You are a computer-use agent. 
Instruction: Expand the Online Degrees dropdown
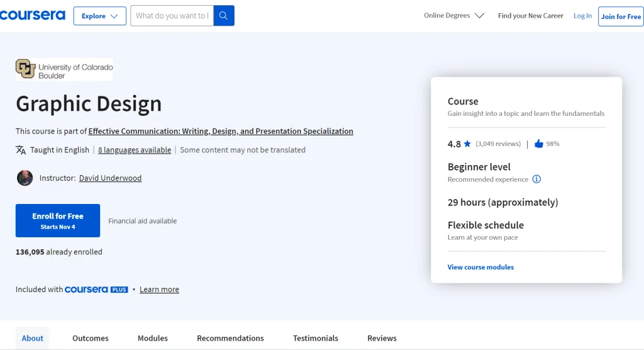click(454, 16)
